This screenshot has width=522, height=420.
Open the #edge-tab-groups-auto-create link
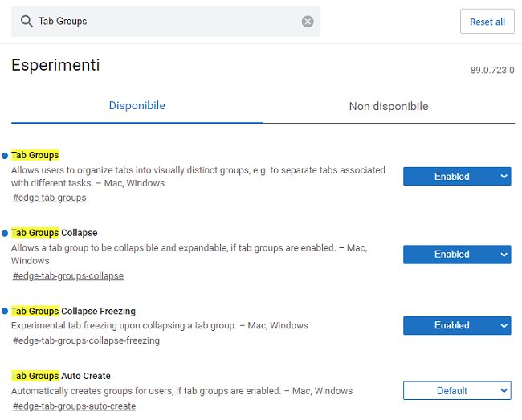click(x=74, y=406)
